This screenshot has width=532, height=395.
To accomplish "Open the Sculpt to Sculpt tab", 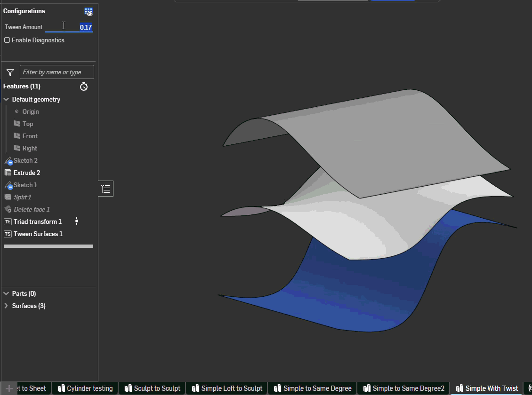I will [x=153, y=388].
